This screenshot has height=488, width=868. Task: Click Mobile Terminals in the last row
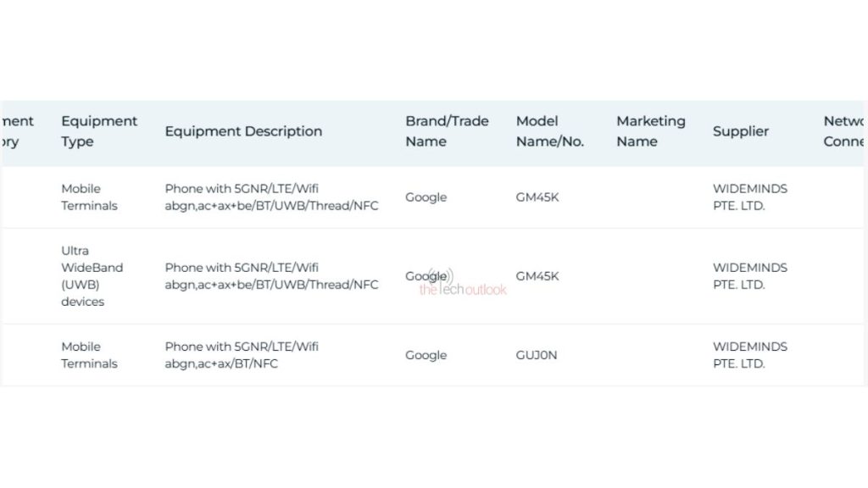[89, 355]
